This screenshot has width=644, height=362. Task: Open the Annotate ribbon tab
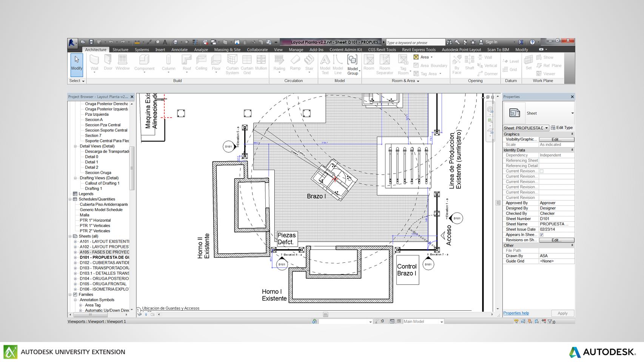[179, 50]
